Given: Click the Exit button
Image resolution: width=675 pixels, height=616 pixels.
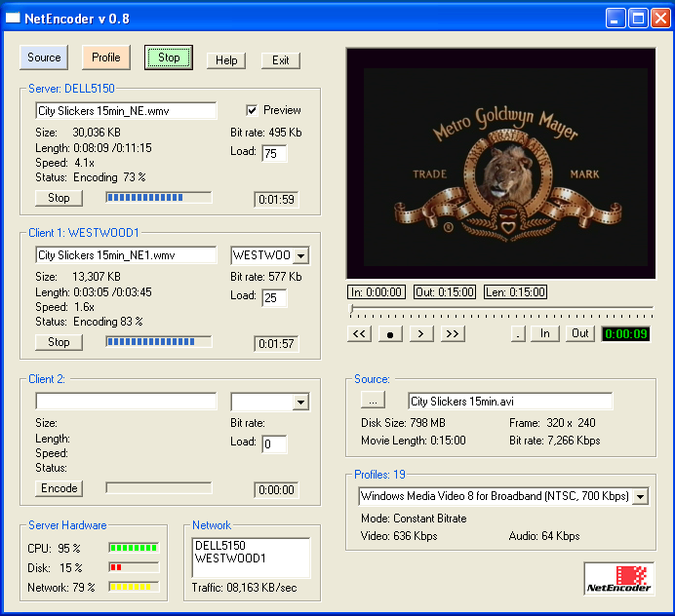Looking at the screenshot, I should click(x=281, y=60).
